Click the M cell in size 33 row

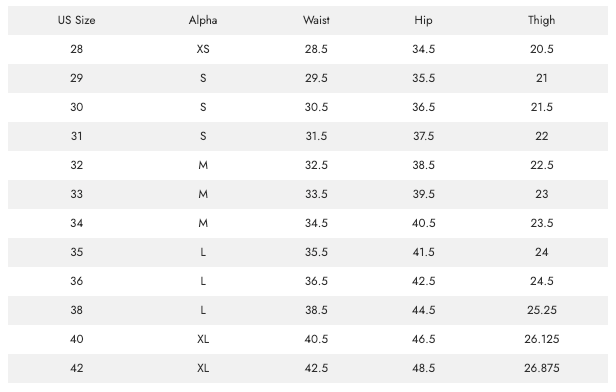pos(203,194)
